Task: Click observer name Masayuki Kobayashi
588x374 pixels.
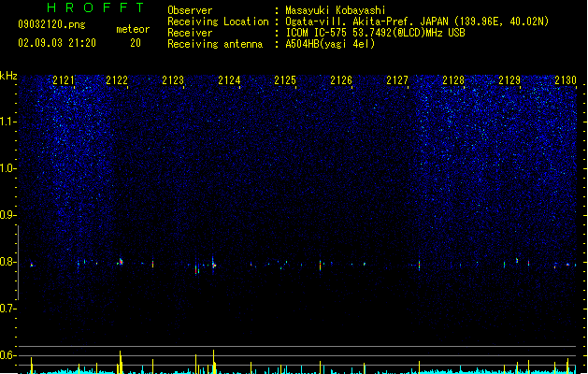Action: [336, 10]
